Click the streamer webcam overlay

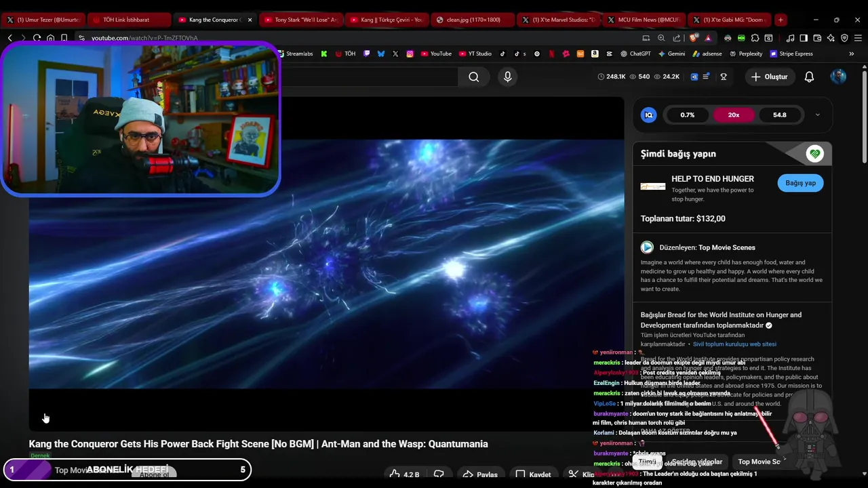pyautogui.click(x=140, y=119)
